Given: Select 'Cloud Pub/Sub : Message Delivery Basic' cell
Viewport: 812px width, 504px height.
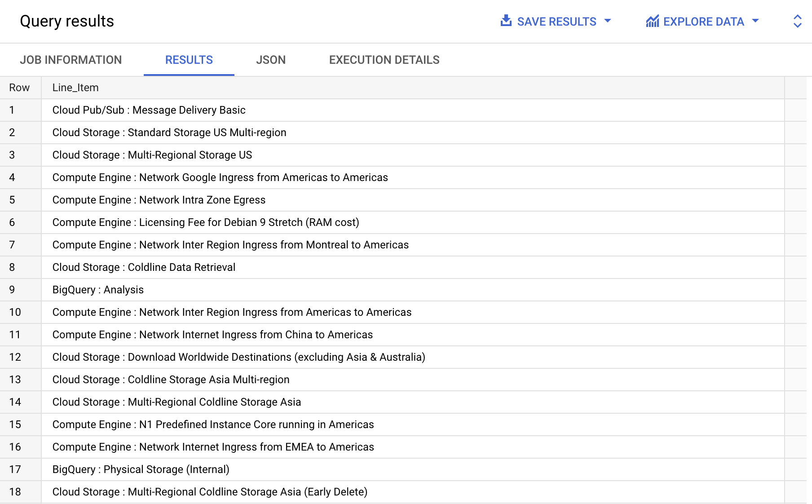Looking at the screenshot, I should point(413,110).
